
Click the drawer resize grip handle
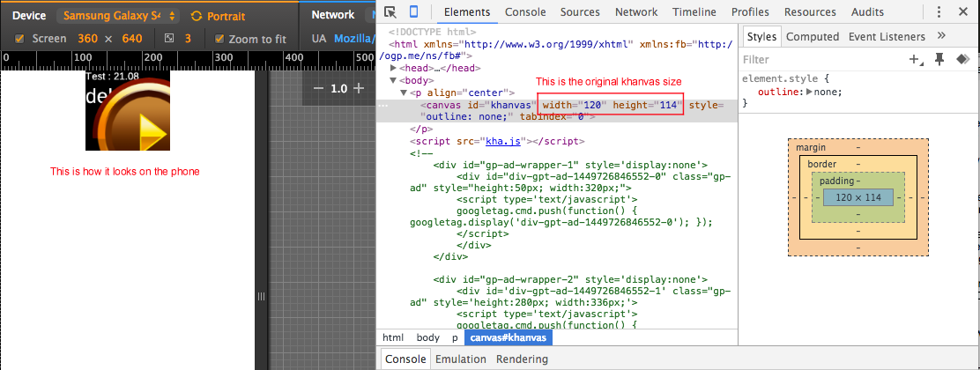(263, 297)
